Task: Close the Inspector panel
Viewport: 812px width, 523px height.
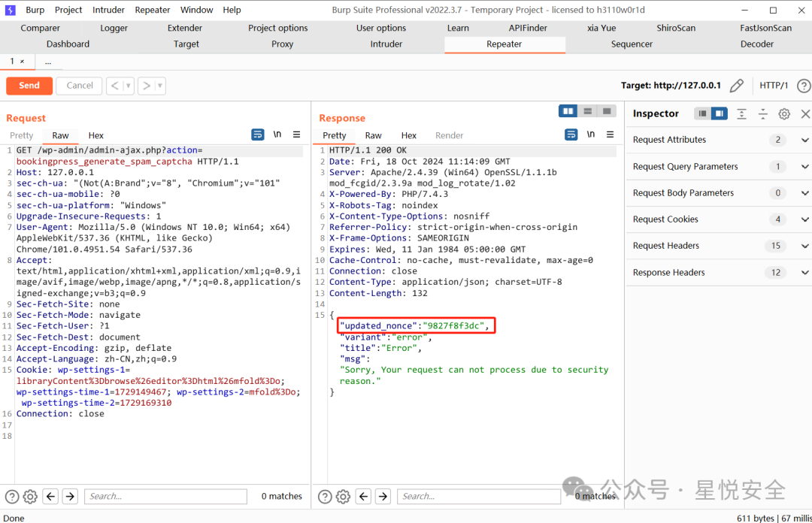Action: coord(805,114)
